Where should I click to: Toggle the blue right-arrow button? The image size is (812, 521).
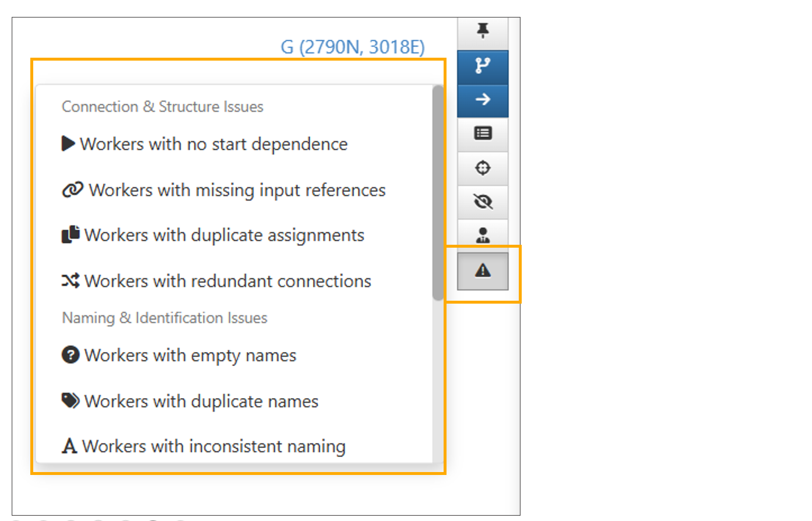483,100
